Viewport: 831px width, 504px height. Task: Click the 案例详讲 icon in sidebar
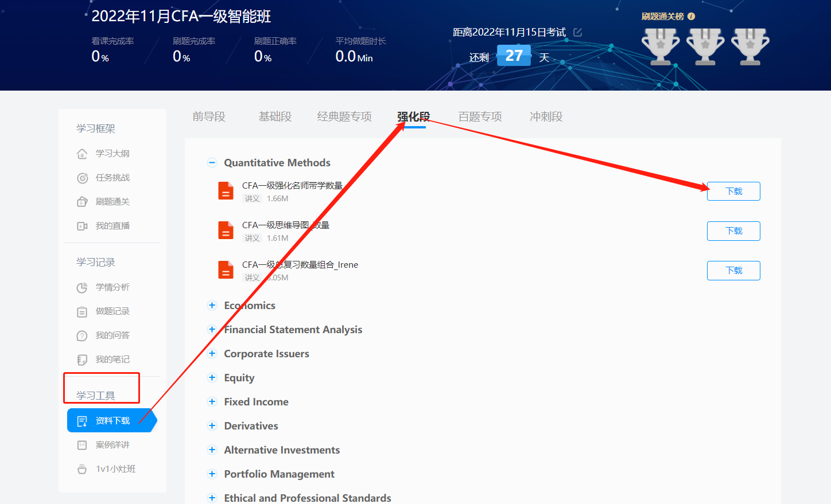[82, 445]
